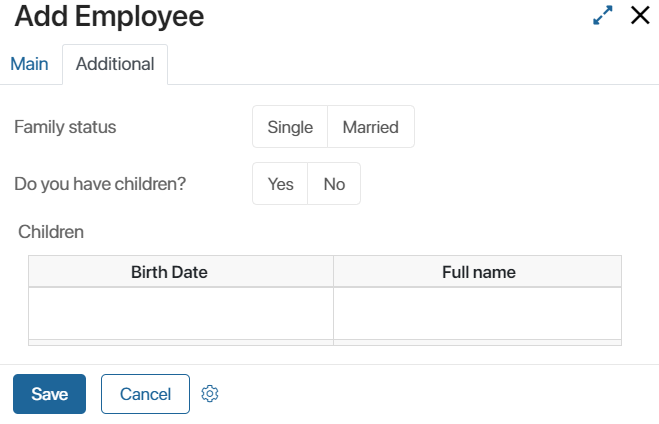Image resolution: width=659 pixels, height=424 pixels.
Task: Close the Add Employee dialog
Action: pos(640,15)
